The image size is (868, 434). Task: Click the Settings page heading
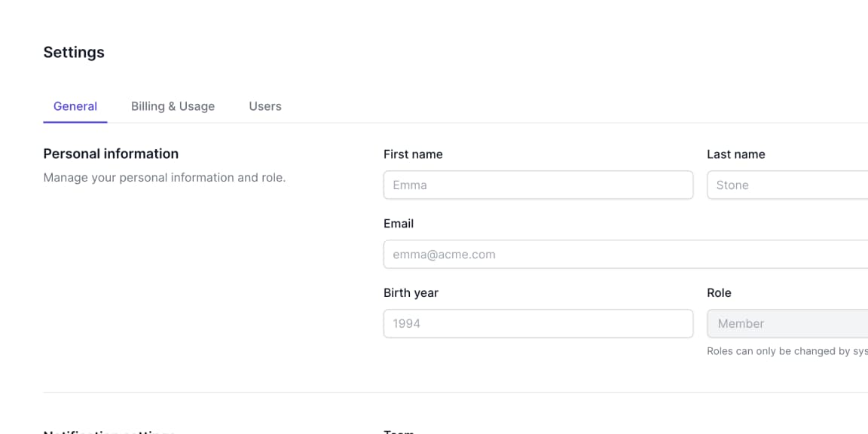click(74, 52)
